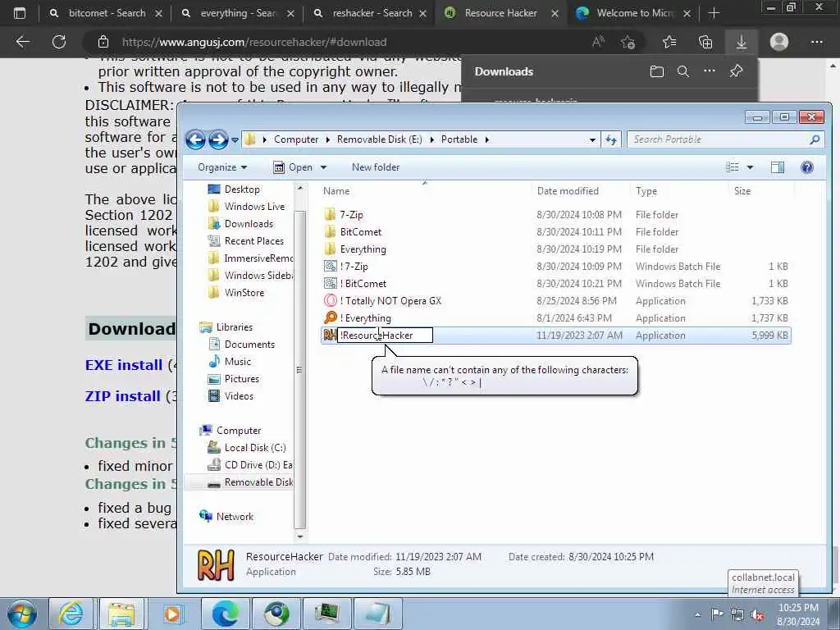Select the ! BitComet batch file
Viewport: 840px width, 630px height.
[x=556, y=283]
